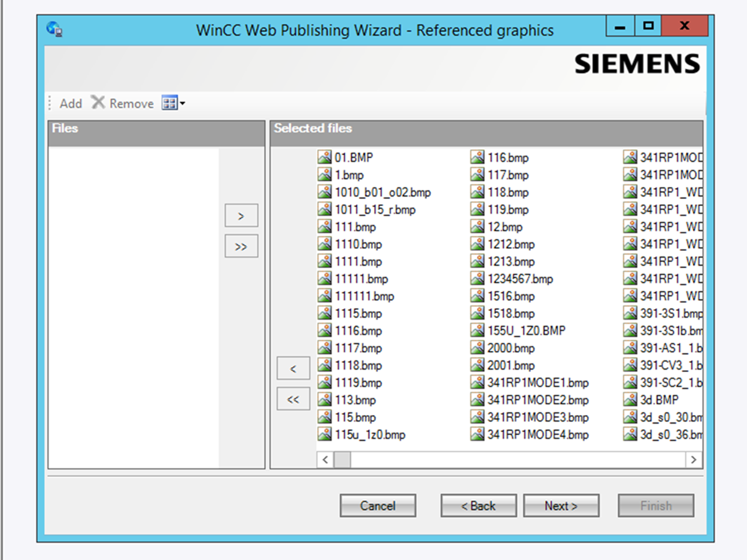Click the Add toolbar button

pyautogui.click(x=70, y=103)
